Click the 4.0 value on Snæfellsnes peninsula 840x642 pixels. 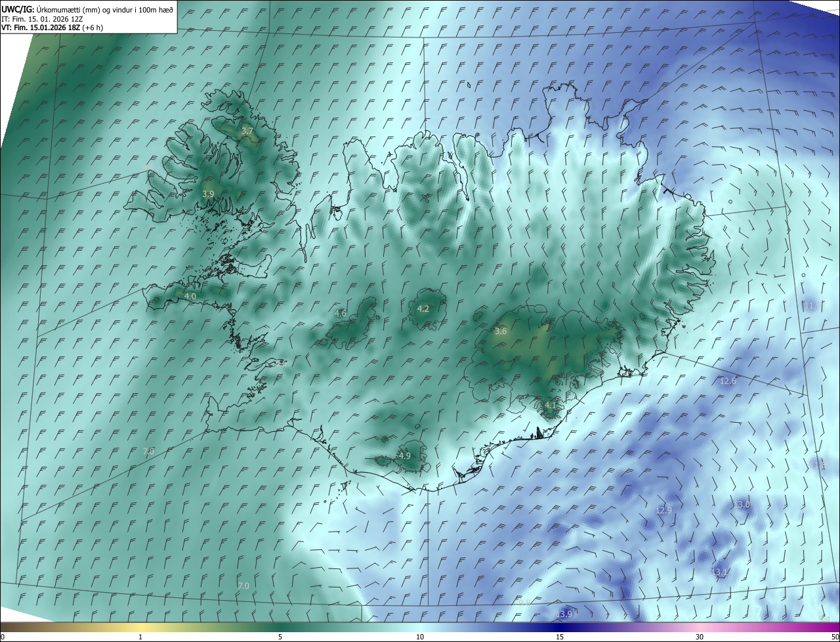point(190,297)
